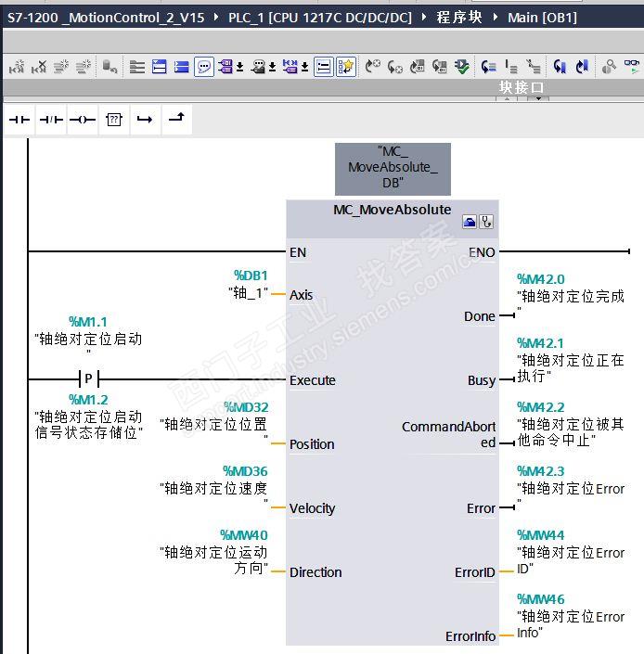The image size is (644, 654).
Task: Click absolute/symbolic operands tag icon
Action: 225,67
